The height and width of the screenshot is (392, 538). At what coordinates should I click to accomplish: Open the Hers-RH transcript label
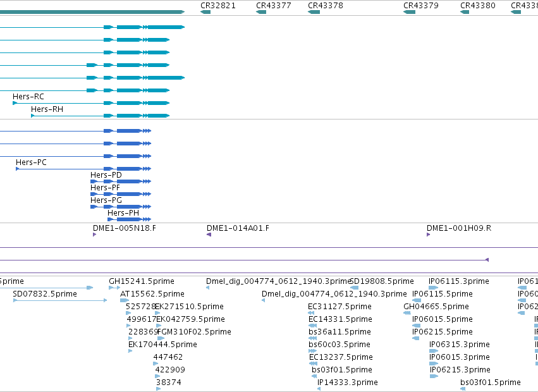[47, 109]
